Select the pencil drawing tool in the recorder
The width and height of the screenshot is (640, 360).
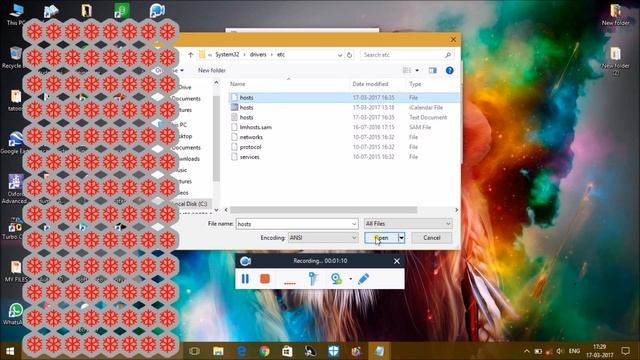pyautogui.click(x=363, y=279)
